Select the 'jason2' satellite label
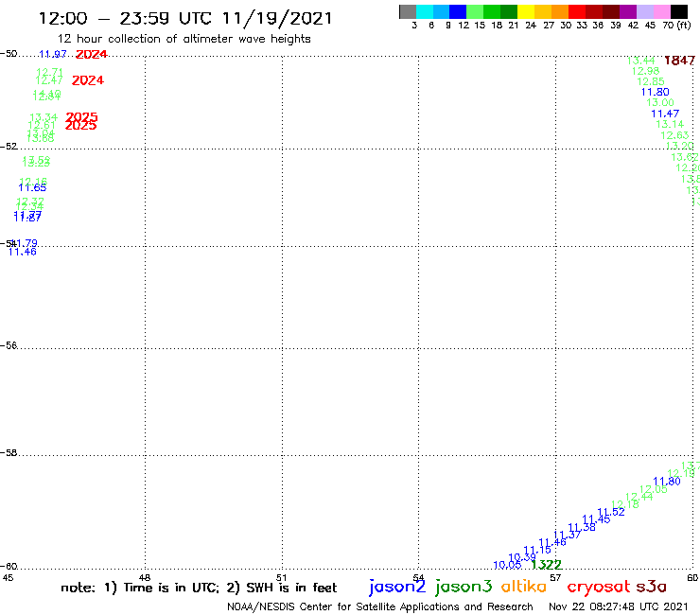Image resolution: width=700 pixels, height=615 pixels. pos(397,587)
